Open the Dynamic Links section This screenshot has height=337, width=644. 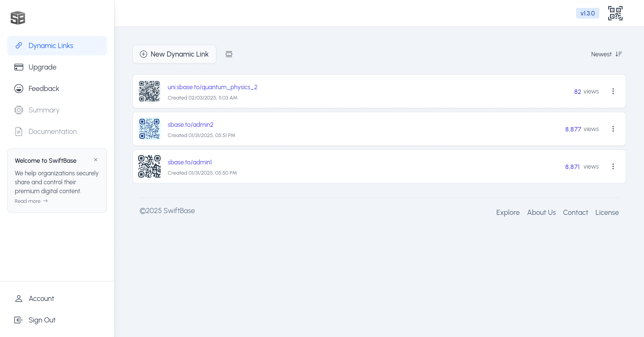tap(51, 45)
